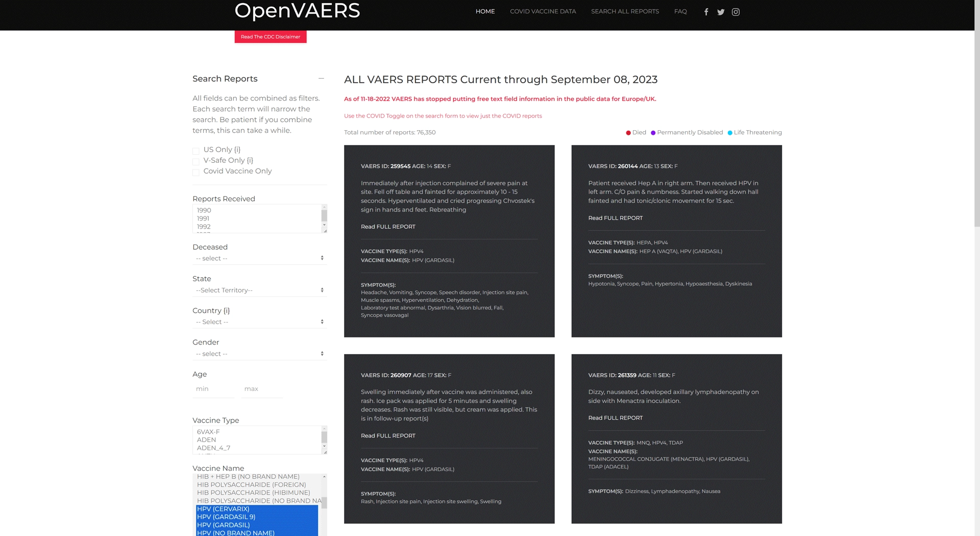Expand the State territory dropdown
The width and height of the screenshot is (980, 536).
259,290
